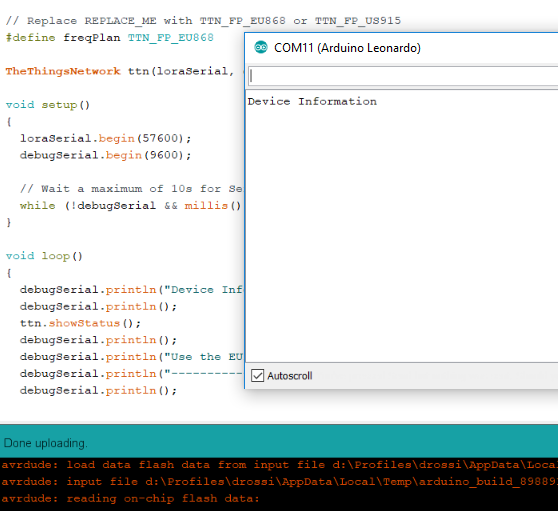Click the 'Replace REPLACE_ME' comment line
Image resolution: width=558 pixels, height=511 pixels.
click(x=203, y=21)
